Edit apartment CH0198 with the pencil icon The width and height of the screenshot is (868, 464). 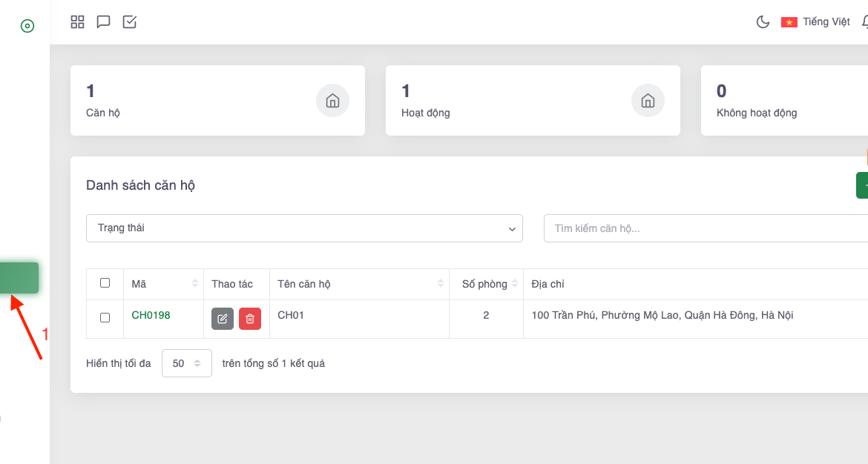click(x=223, y=319)
